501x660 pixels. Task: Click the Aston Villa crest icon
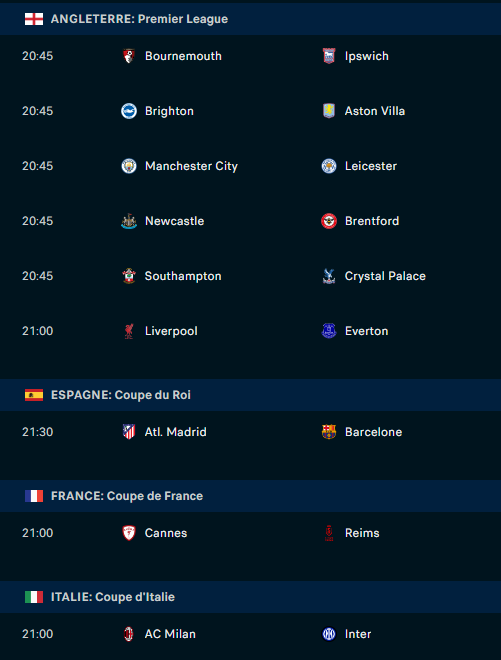pos(329,111)
